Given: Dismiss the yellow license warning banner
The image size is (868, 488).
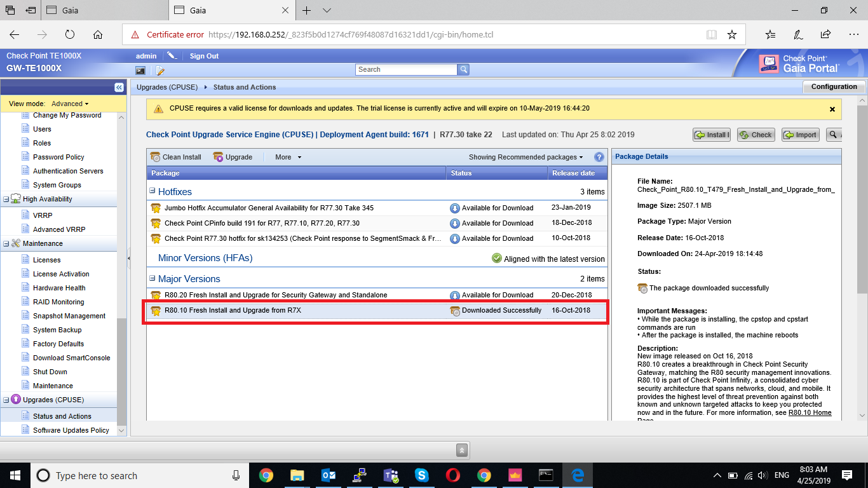Looking at the screenshot, I should click(x=832, y=109).
